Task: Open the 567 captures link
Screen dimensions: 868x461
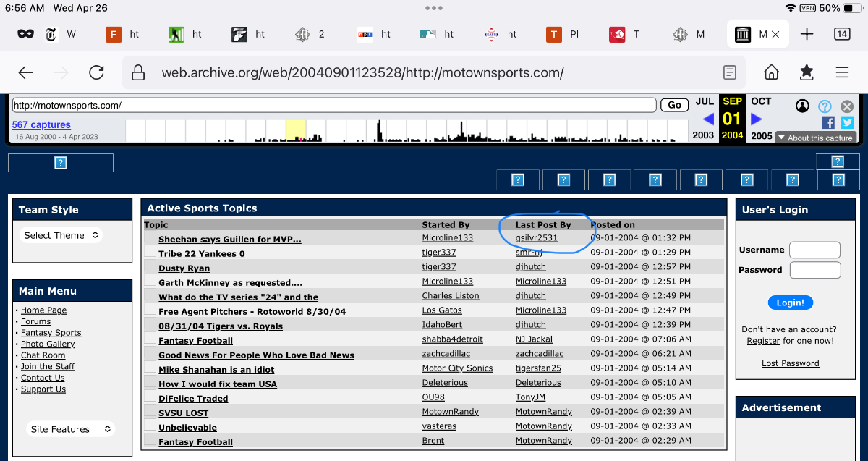Action: (41, 124)
